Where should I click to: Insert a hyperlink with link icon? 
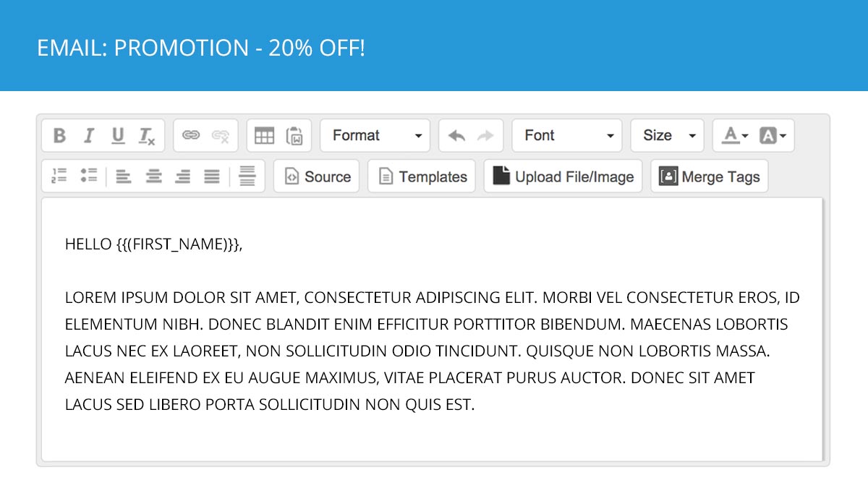click(191, 135)
